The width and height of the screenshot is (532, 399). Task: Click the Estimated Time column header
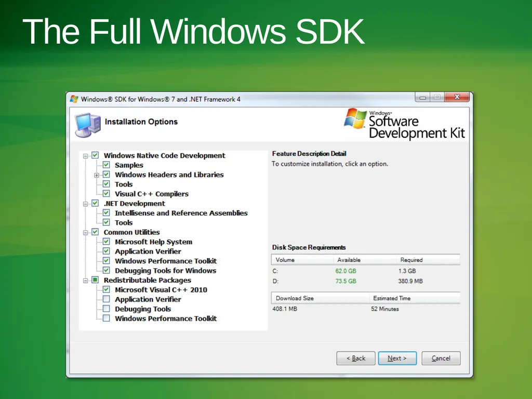(415, 298)
